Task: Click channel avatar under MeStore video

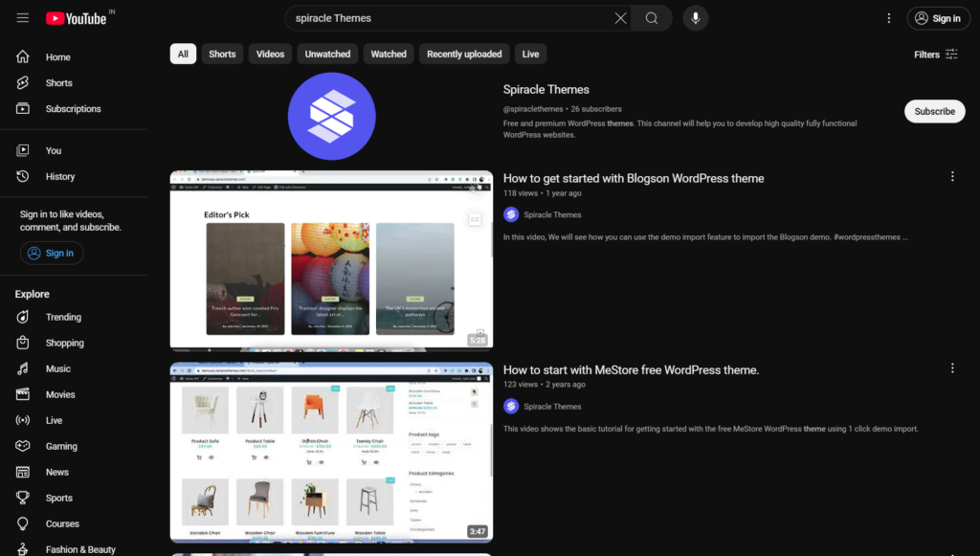Action: coord(511,406)
